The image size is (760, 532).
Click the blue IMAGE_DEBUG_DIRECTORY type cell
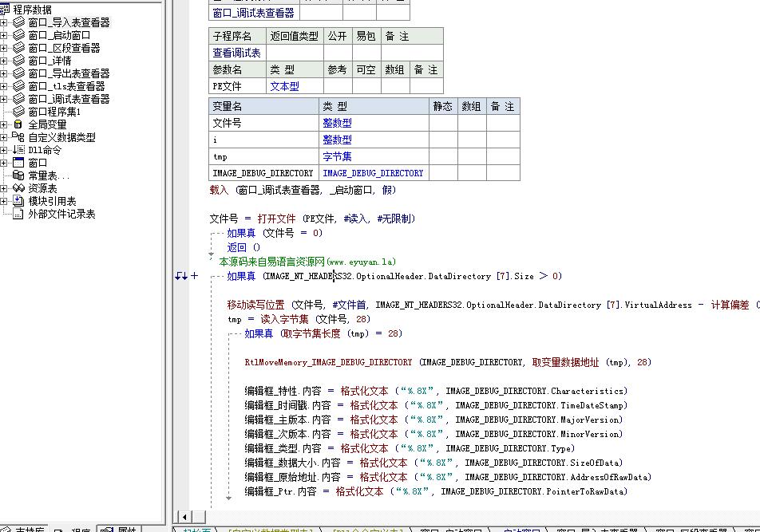pyautogui.click(x=374, y=173)
